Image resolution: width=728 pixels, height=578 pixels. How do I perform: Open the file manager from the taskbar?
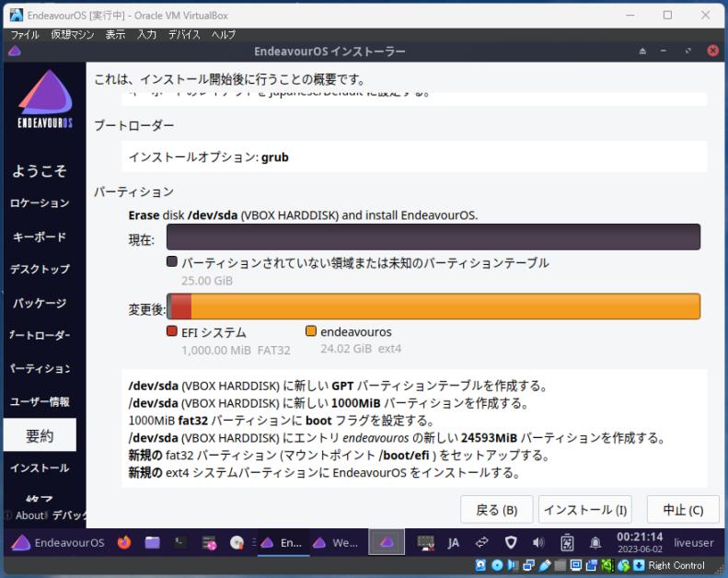[x=152, y=542]
